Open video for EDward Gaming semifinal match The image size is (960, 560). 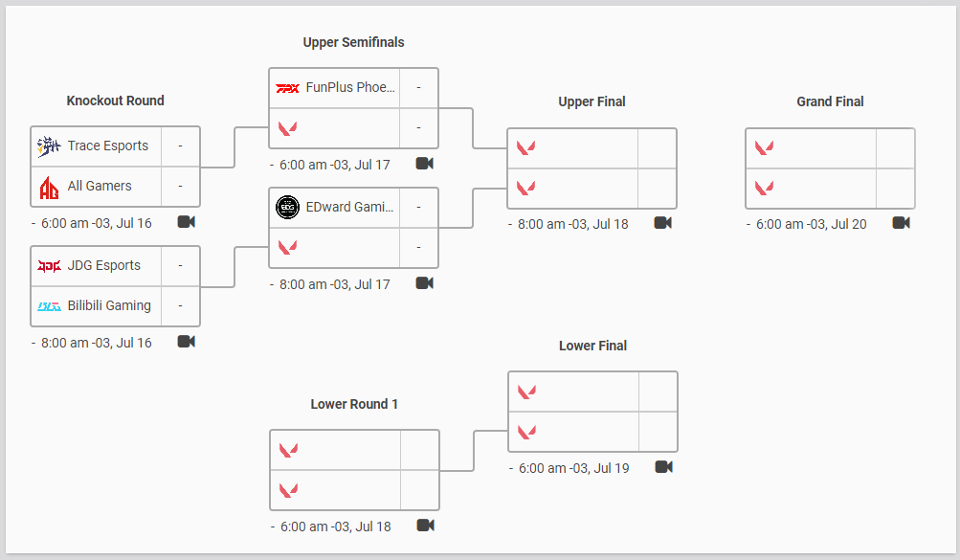click(x=424, y=283)
